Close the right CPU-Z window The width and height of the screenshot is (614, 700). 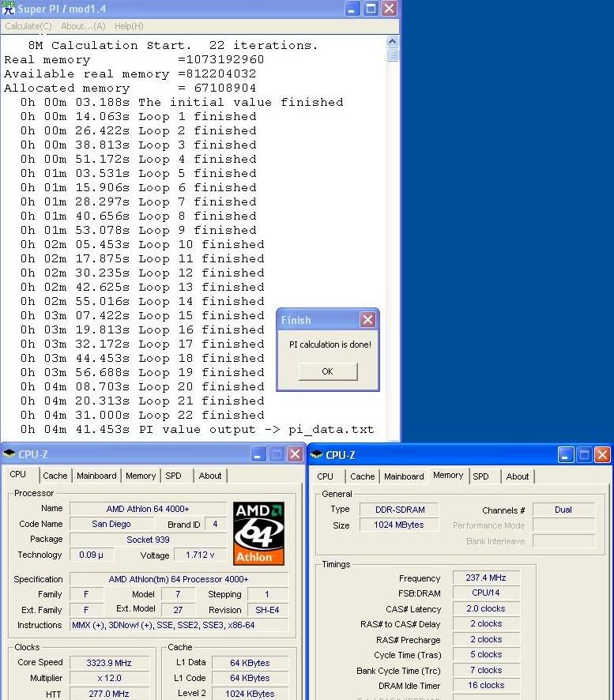pyautogui.click(x=602, y=455)
